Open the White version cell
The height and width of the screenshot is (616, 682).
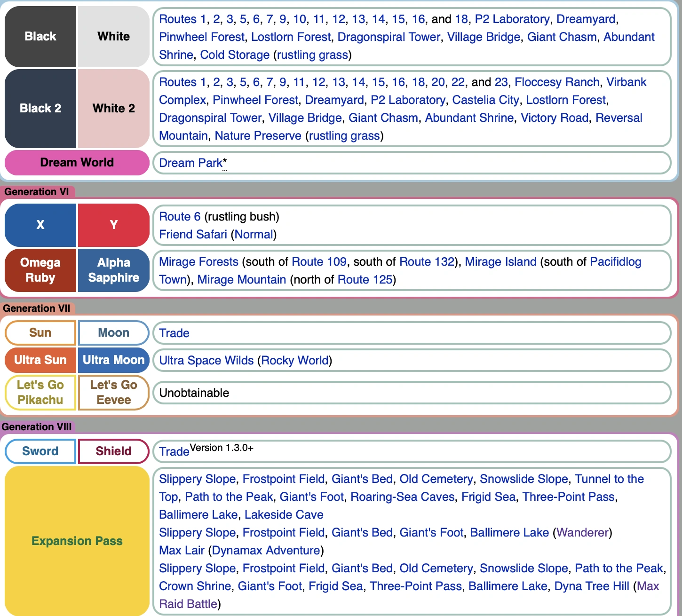(x=114, y=37)
